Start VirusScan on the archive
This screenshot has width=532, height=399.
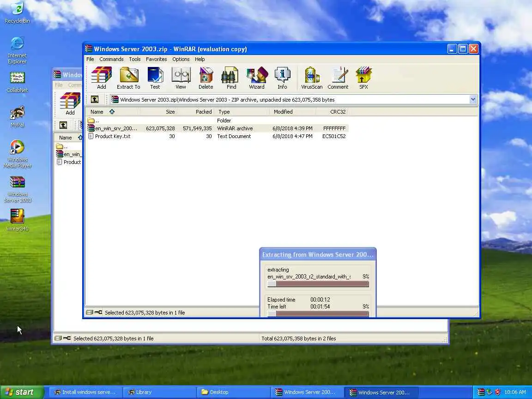[x=312, y=78]
